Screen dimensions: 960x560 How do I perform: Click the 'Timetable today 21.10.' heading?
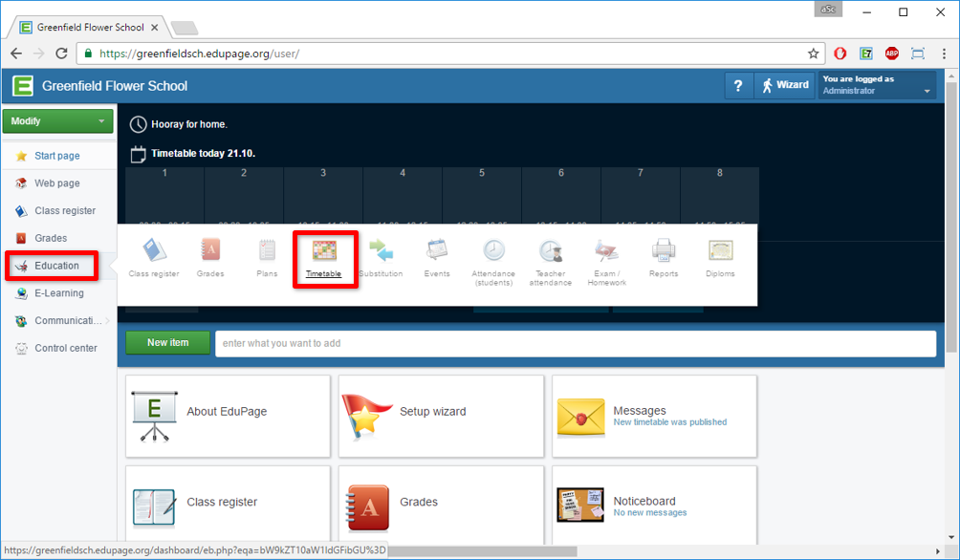click(x=204, y=154)
